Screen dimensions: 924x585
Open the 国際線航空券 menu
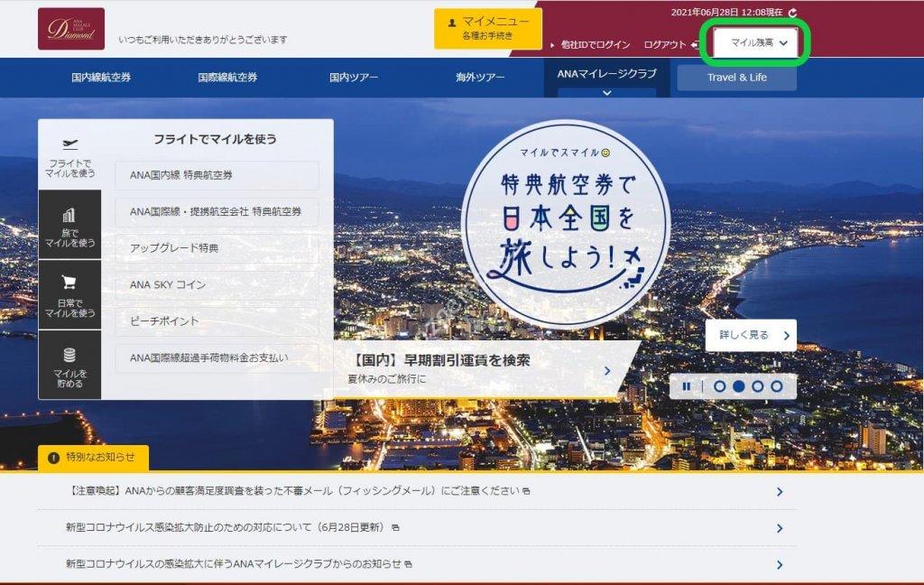pyautogui.click(x=227, y=78)
